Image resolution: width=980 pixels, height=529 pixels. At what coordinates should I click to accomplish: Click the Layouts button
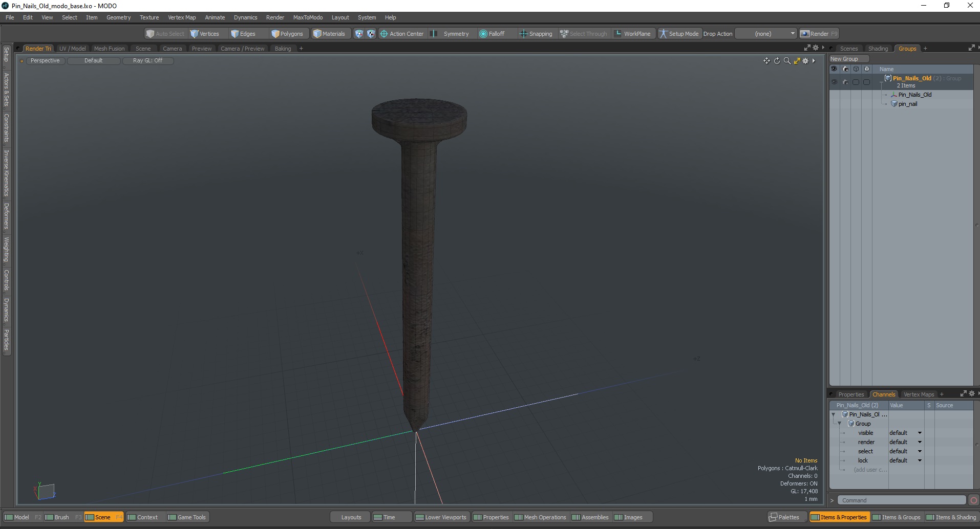[x=351, y=517]
